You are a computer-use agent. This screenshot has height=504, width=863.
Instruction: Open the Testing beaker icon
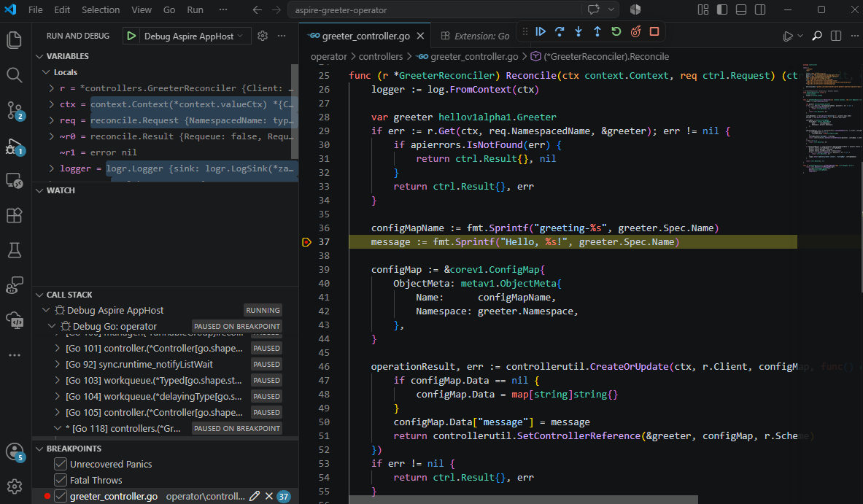(x=15, y=250)
